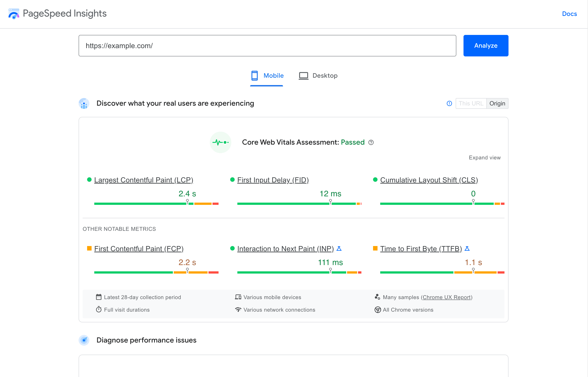The width and height of the screenshot is (588, 377).
Task: Click the samples icon beside Many samples
Action: [x=377, y=297]
